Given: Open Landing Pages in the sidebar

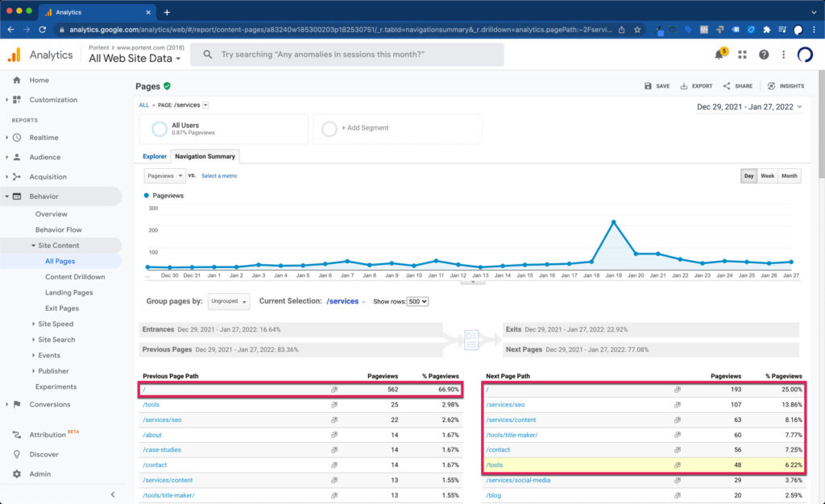Looking at the screenshot, I should (69, 293).
